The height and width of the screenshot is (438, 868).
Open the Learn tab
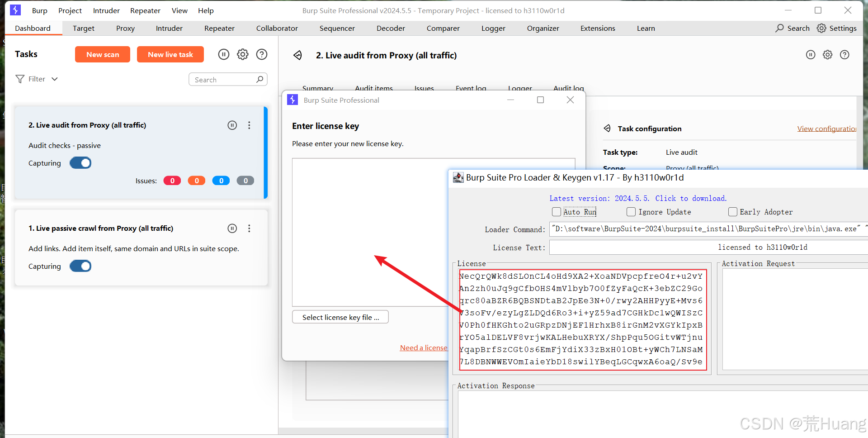[646, 28]
